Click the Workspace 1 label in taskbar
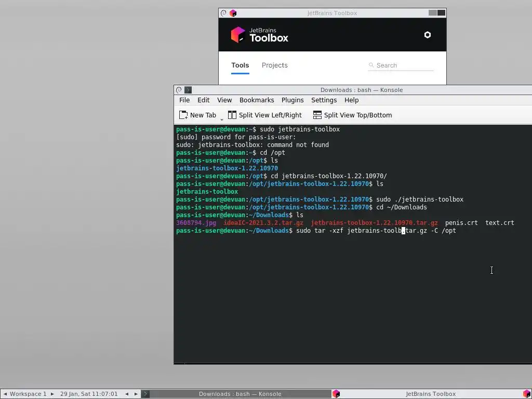The width and height of the screenshot is (532, 399). tap(28, 394)
